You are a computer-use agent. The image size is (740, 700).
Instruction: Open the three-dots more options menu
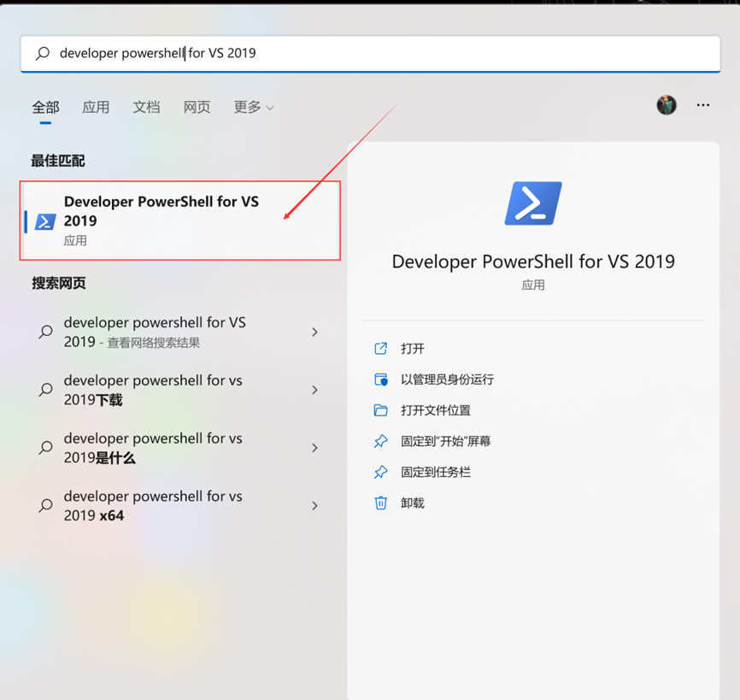point(702,105)
